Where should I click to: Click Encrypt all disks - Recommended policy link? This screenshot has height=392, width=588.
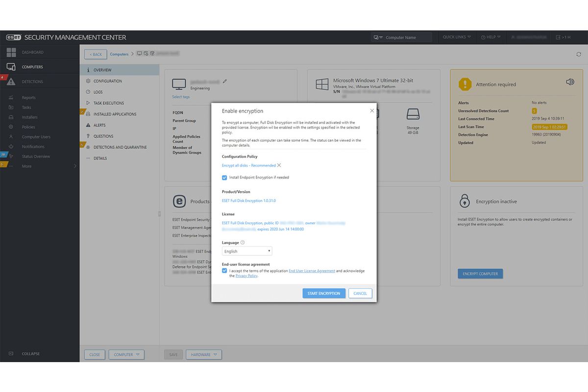[x=249, y=166]
